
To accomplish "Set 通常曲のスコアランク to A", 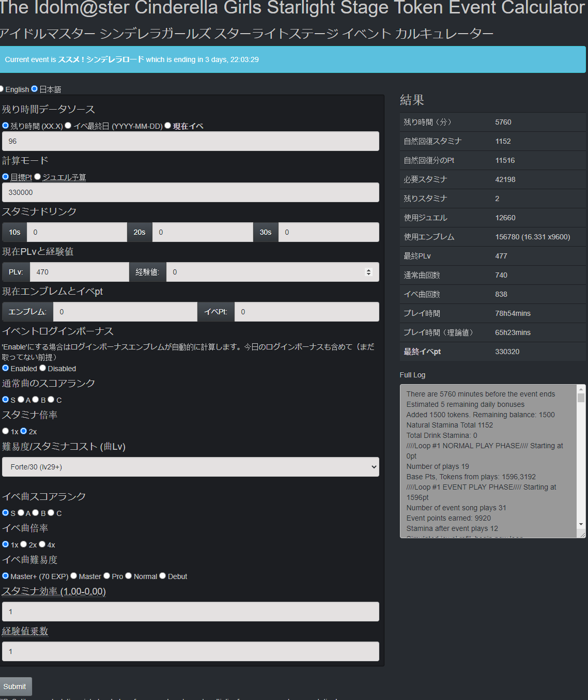I will [x=21, y=400].
